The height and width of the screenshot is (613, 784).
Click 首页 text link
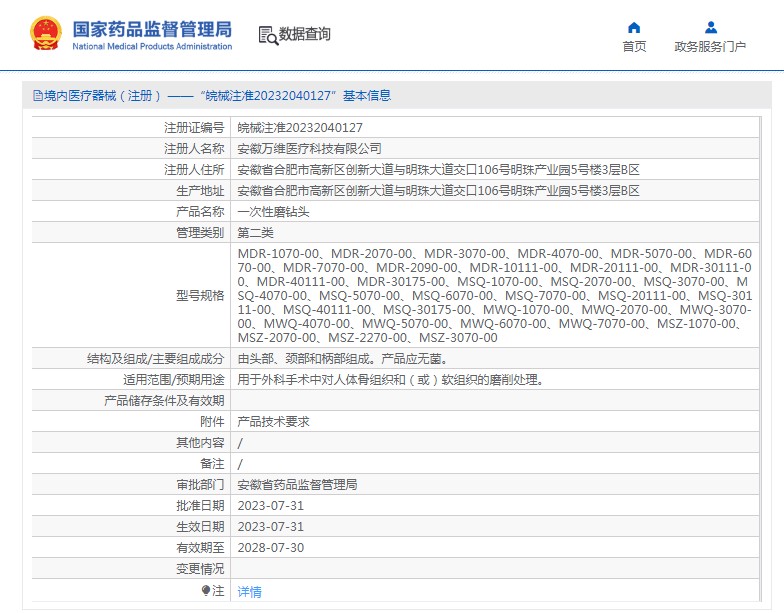(634, 46)
